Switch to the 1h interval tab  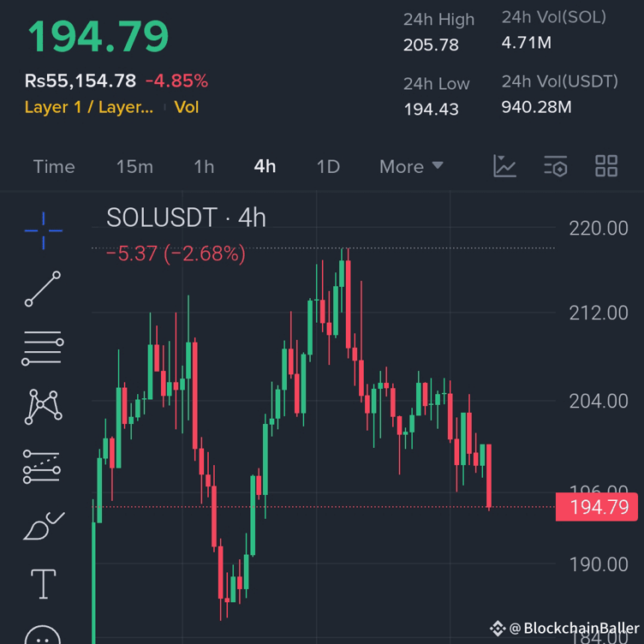[x=204, y=166]
